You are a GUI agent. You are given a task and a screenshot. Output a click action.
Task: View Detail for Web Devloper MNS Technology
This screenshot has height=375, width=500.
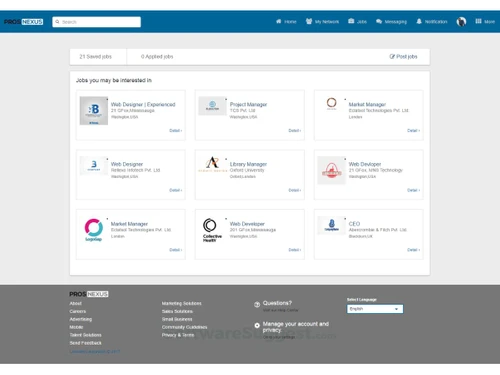coord(413,190)
